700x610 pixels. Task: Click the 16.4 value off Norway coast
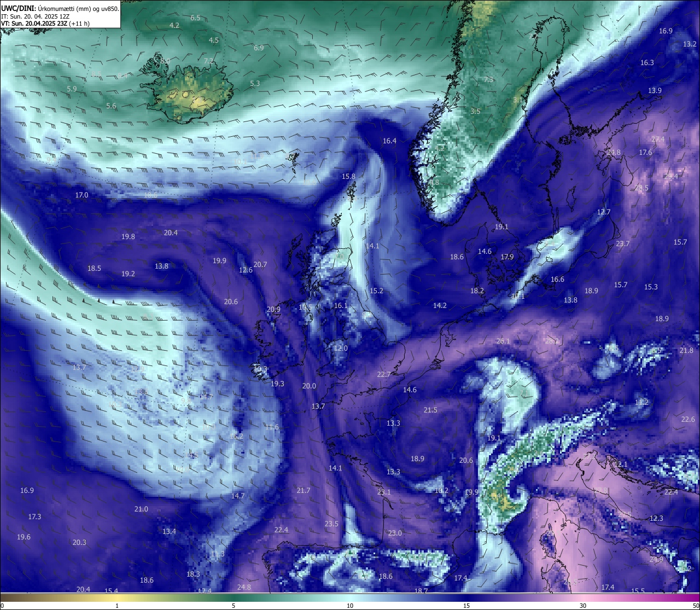coord(389,141)
